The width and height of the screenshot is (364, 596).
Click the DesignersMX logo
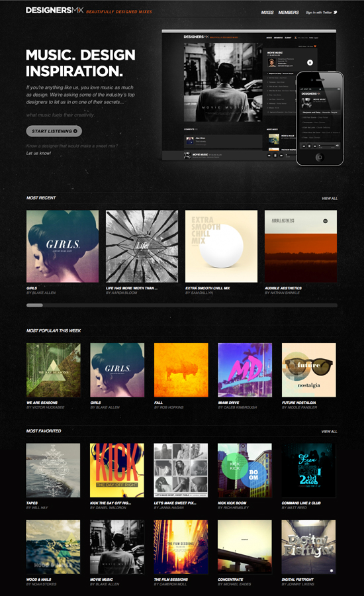point(54,10)
